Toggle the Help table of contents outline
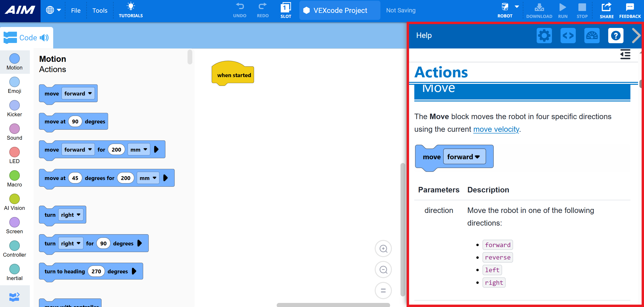This screenshot has width=644, height=307. (625, 54)
